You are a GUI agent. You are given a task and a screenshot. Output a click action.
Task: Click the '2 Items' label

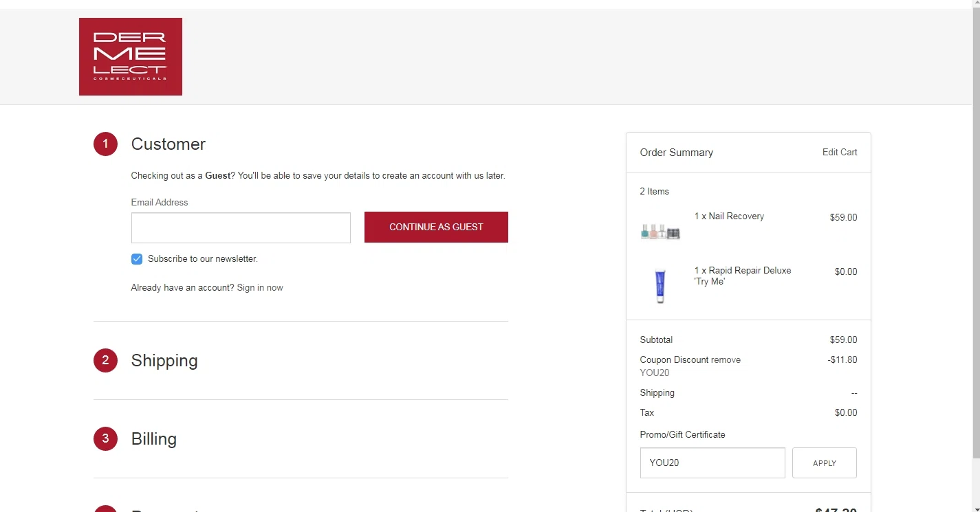tap(655, 192)
